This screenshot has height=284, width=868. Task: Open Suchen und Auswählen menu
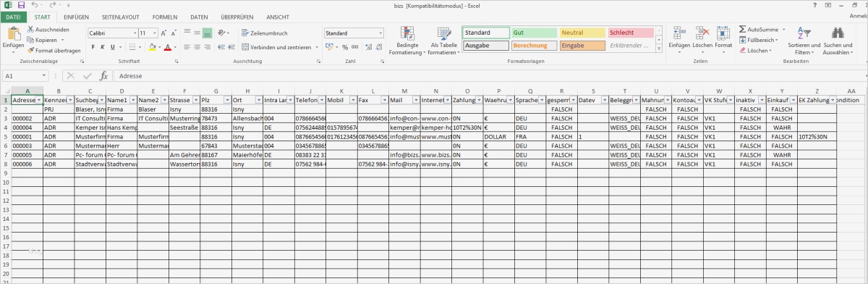click(838, 41)
